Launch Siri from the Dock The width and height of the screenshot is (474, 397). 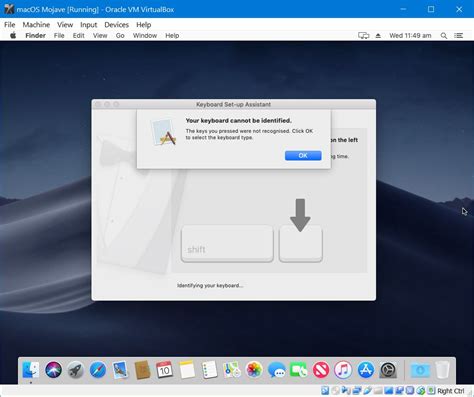(x=53, y=370)
